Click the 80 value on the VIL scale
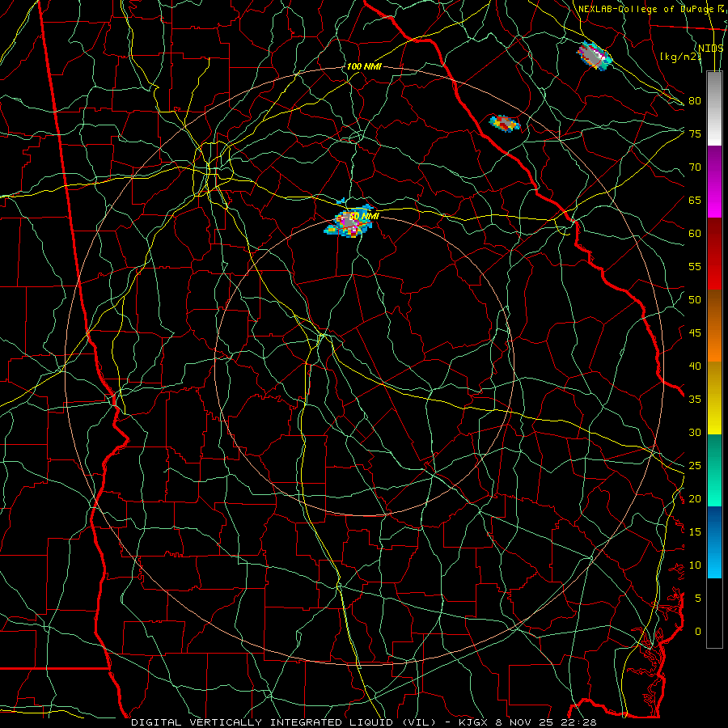Viewport: 728px width, 728px height. pos(695,101)
